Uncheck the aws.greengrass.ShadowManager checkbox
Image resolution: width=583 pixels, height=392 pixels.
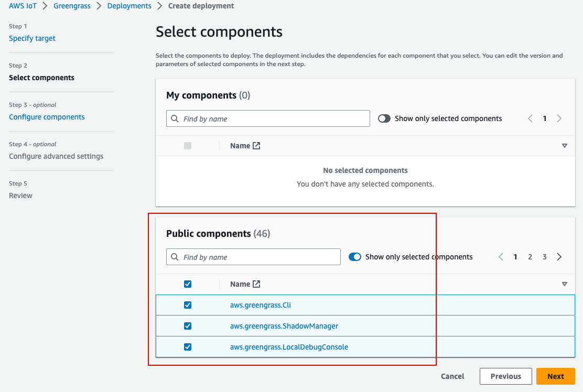pos(188,326)
